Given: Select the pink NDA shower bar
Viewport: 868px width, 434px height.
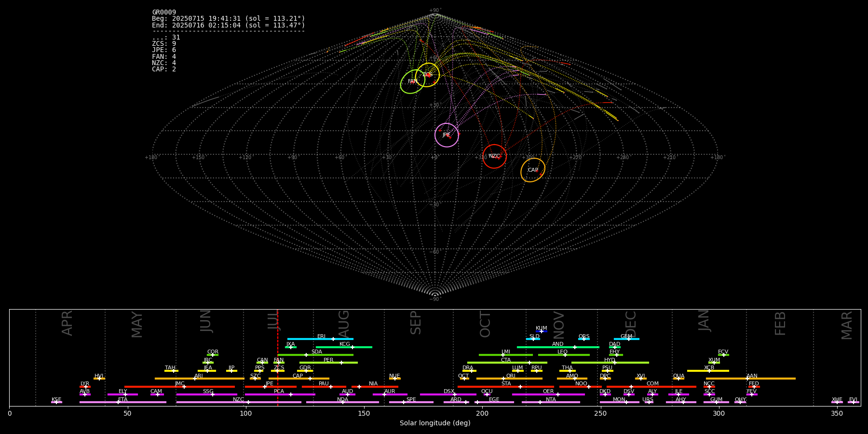Looking at the screenshot, I should tap(342, 402).
